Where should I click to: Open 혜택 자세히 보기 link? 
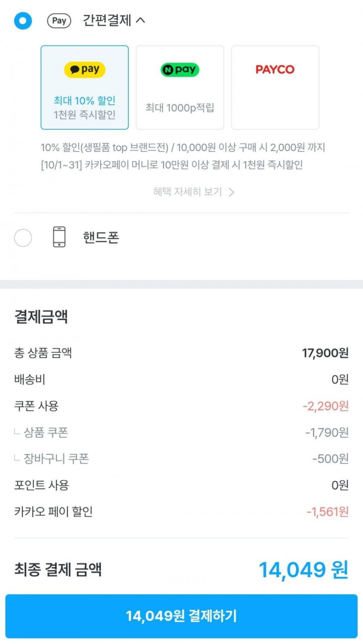coord(187,192)
